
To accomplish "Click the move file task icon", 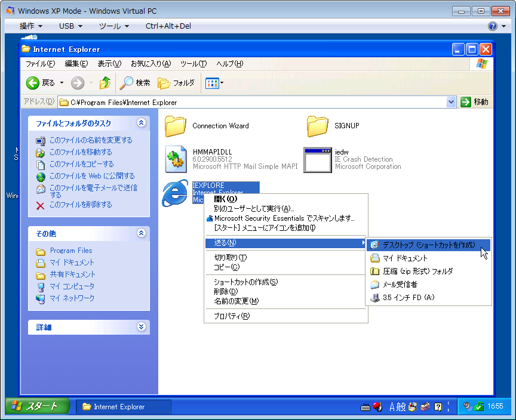I will (x=41, y=153).
